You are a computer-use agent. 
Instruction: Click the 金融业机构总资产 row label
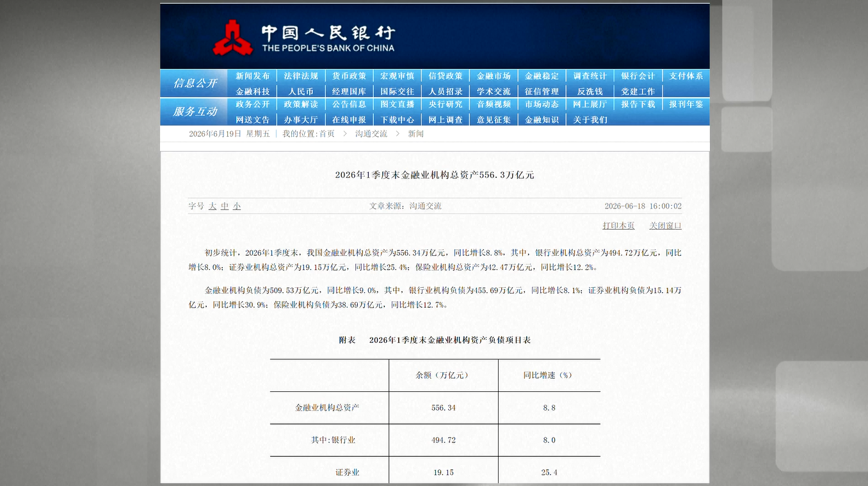point(327,407)
